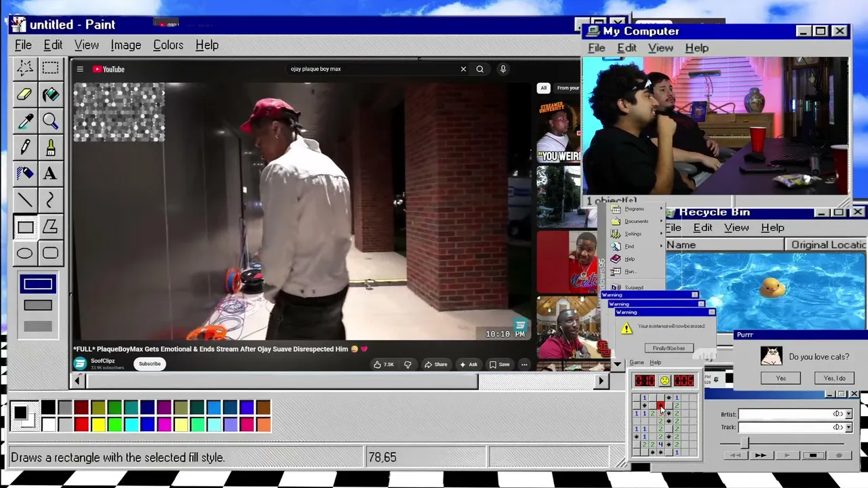Clear the YouTube search box with X
The image size is (868, 488).
click(x=463, y=69)
